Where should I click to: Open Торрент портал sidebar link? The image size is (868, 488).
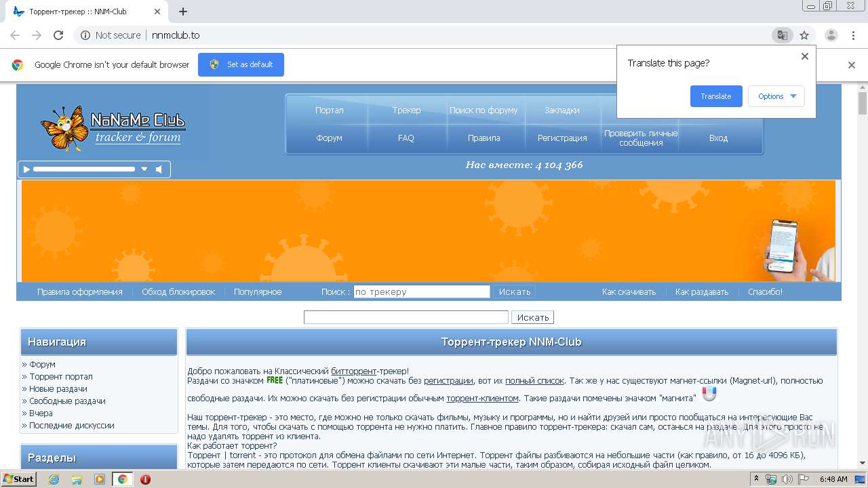[x=61, y=377]
